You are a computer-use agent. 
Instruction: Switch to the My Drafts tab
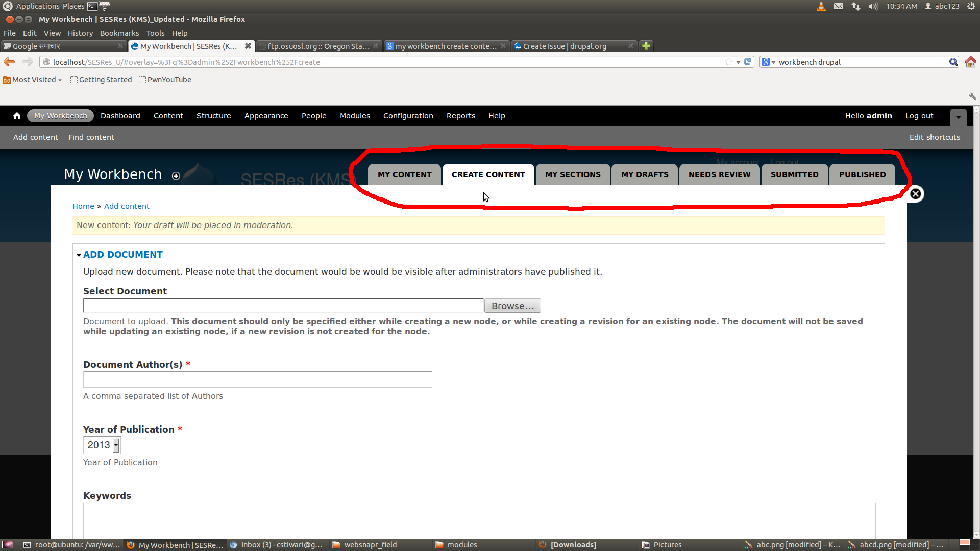(x=645, y=174)
